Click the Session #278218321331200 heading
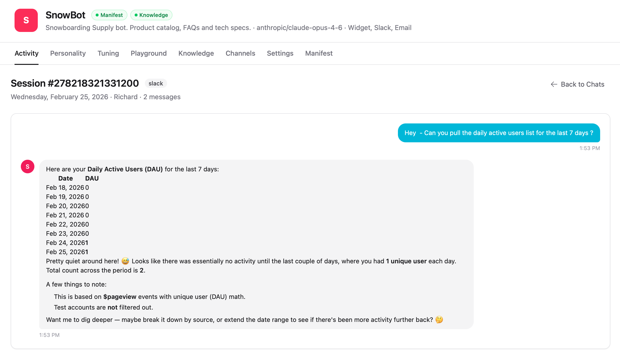The height and width of the screenshot is (364, 620). coord(75,83)
